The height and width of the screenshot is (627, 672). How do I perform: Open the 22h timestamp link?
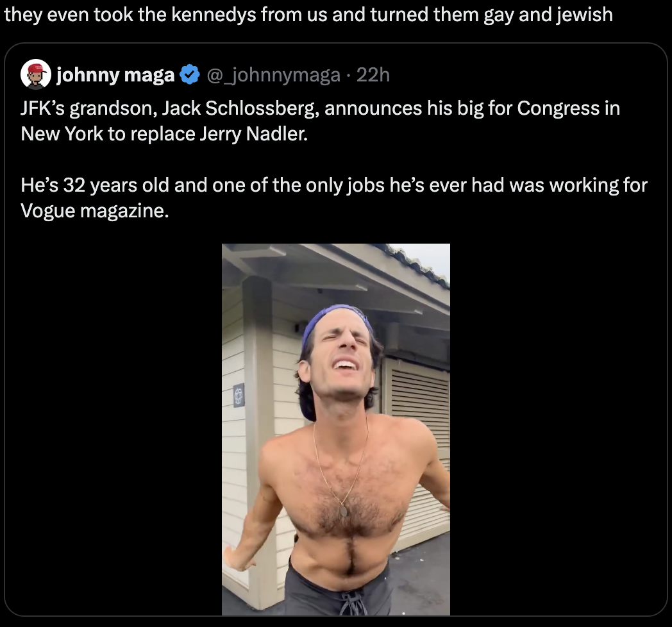point(373,75)
